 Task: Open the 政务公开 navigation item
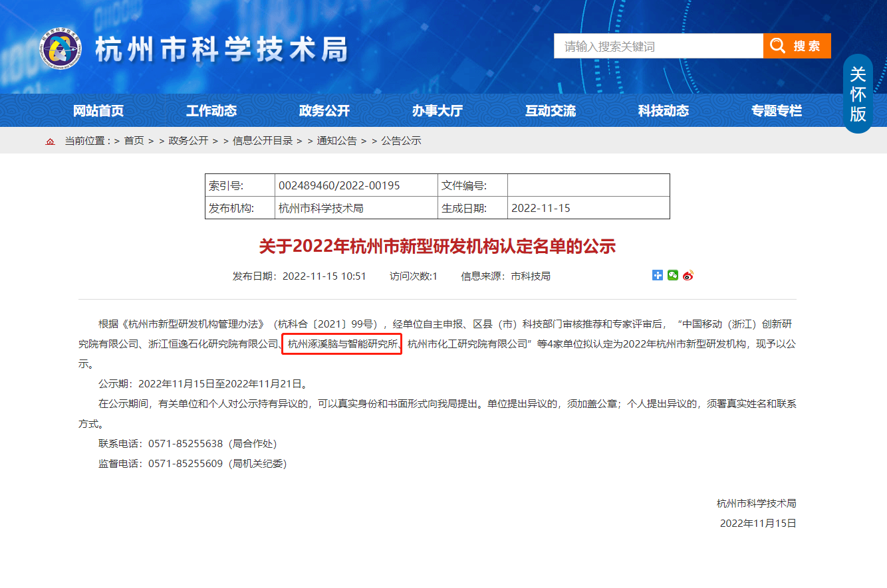point(324,111)
